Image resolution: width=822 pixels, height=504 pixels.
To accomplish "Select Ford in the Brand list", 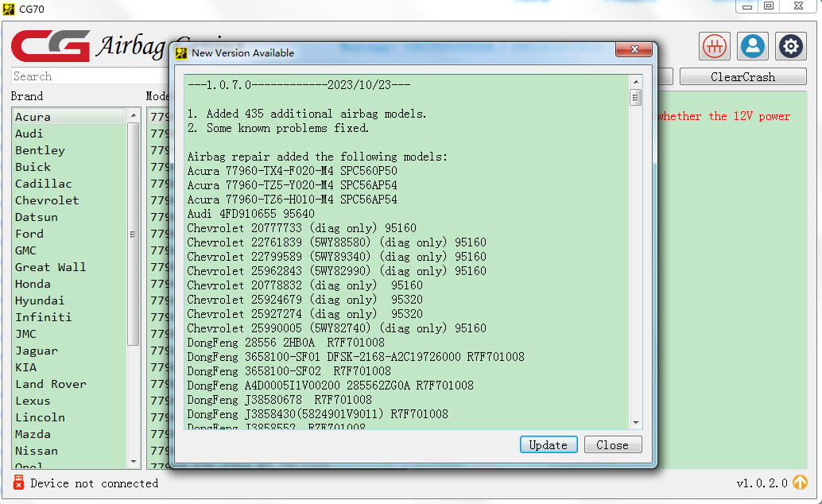I will (69, 234).
